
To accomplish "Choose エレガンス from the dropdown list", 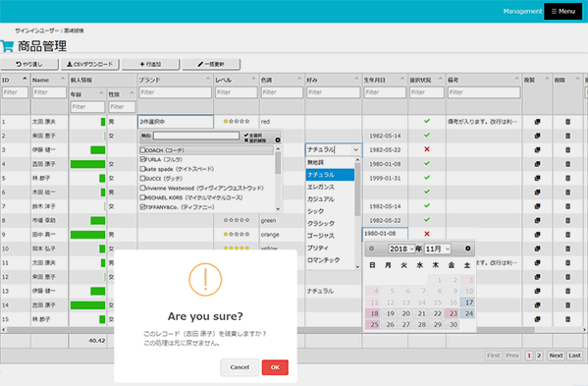I will (330, 187).
